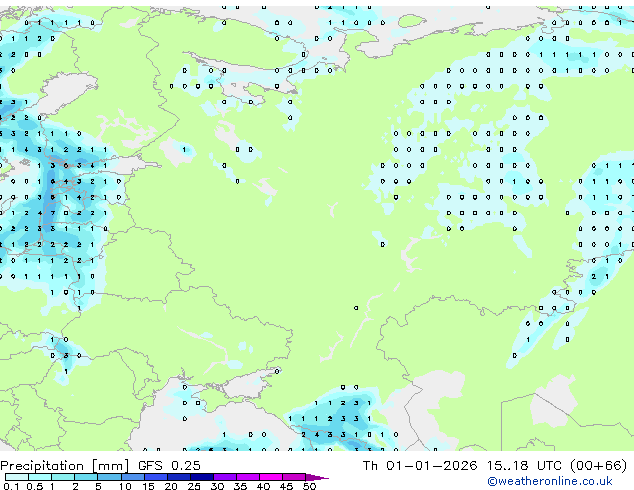
Task: Click the 'Precipitation [mm]' title text
Action: tap(65, 466)
